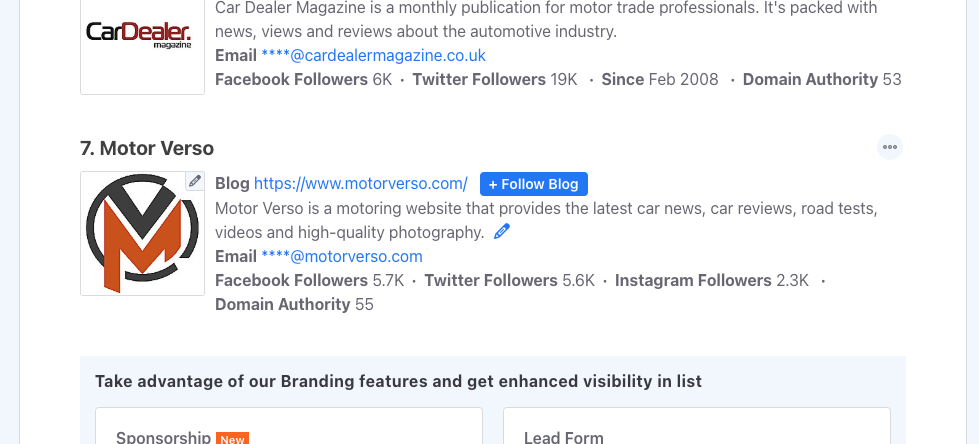Click Motor Verso's Facebook Followers stat
The image size is (979, 444).
point(310,280)
